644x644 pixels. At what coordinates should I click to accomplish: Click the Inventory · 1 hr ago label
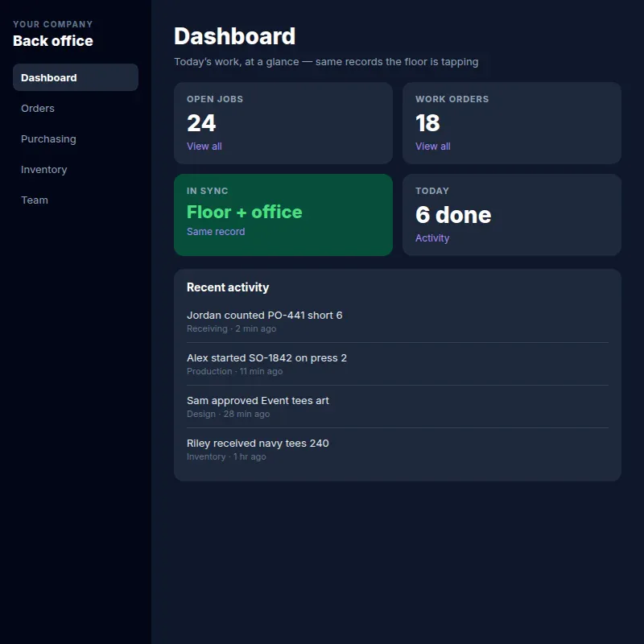[226, 456]
